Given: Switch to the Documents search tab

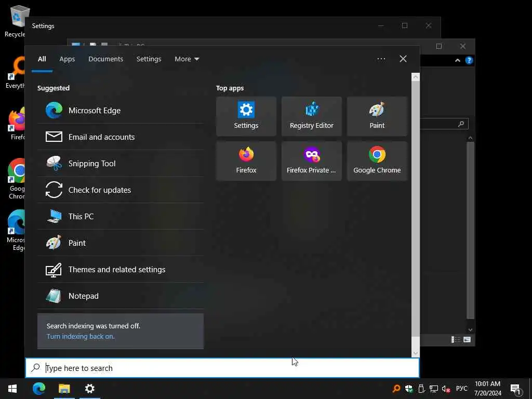Looking at the screenshot, I should coord(106,59).
